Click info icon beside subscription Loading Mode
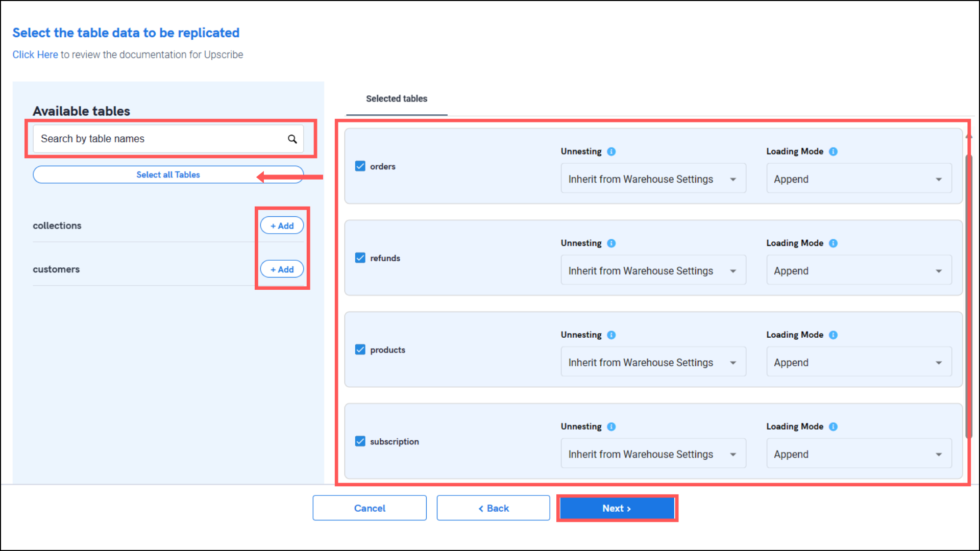Screen dimensions: 980x551 tap(833, 427)
